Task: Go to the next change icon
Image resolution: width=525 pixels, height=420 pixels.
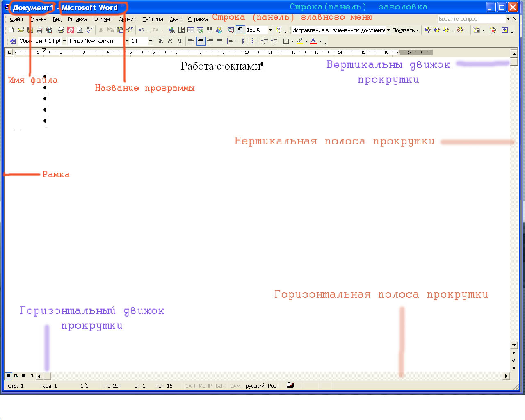Action: [437, 30]
